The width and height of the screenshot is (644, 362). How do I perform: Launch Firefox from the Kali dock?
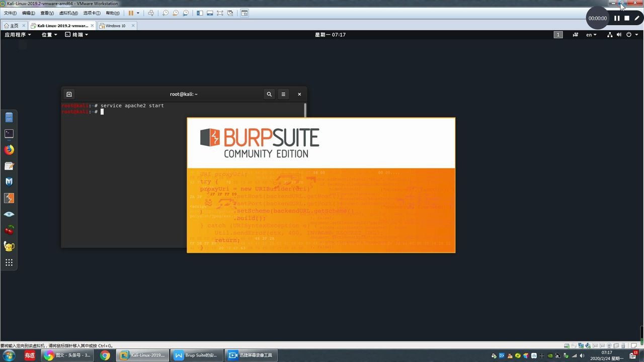pyautogui.click(x=9, y=150)
